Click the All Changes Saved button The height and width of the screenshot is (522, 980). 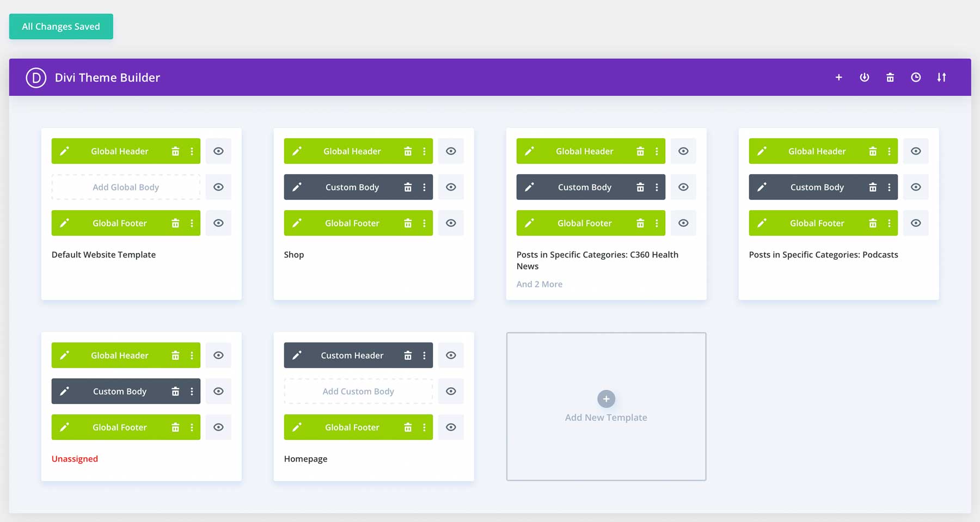60,26
